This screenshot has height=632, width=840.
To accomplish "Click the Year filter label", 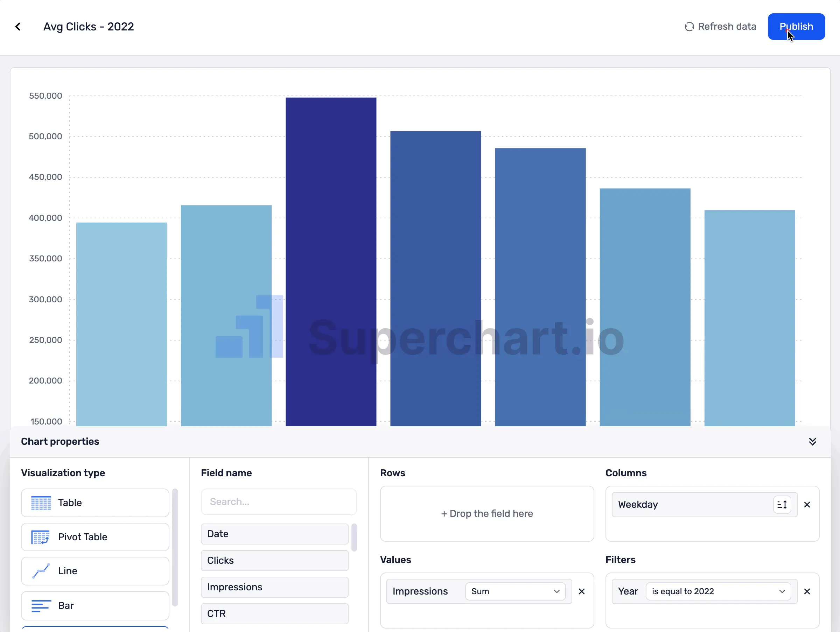I will (628, 591).
